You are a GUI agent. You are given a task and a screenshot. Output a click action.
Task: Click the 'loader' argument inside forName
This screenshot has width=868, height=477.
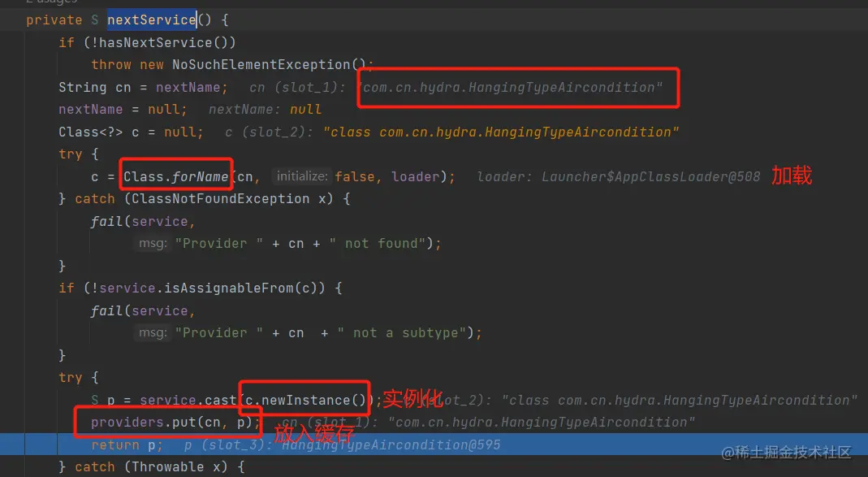415,176
